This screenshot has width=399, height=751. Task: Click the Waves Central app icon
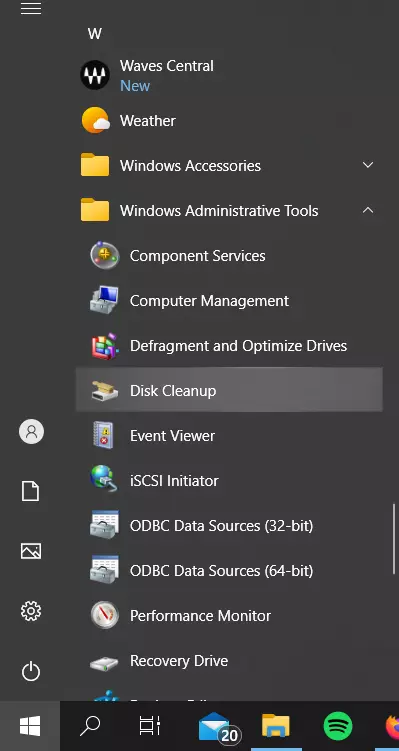pyautogui.click(x=95, y=75)
